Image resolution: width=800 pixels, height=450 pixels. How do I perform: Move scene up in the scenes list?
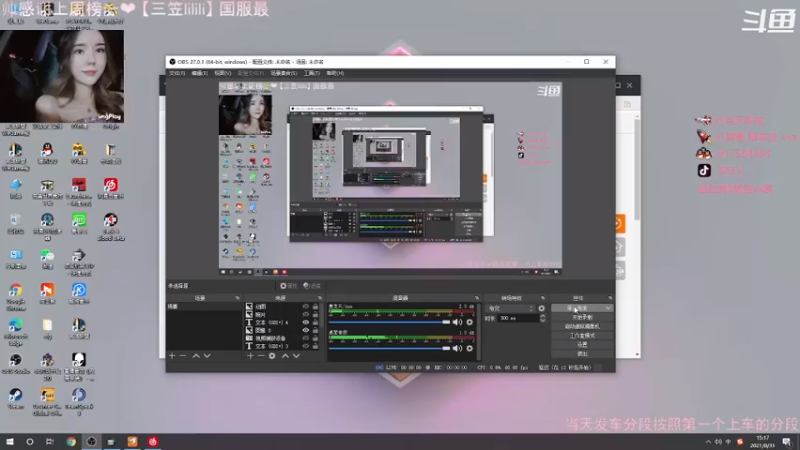(196, 356)
